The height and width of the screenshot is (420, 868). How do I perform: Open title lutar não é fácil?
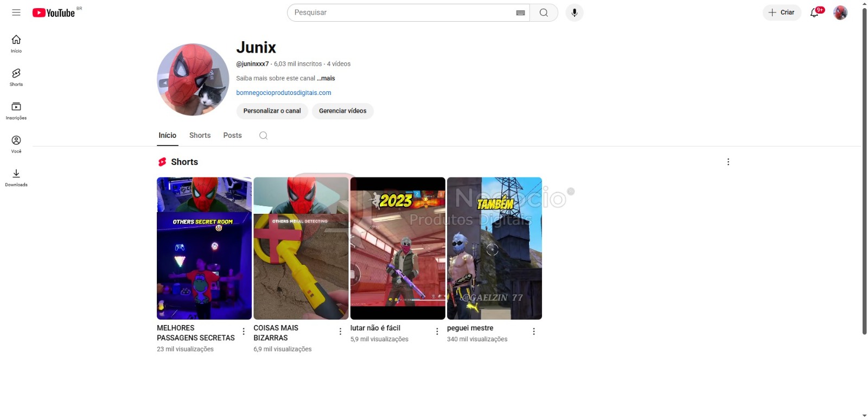[375, 328]
